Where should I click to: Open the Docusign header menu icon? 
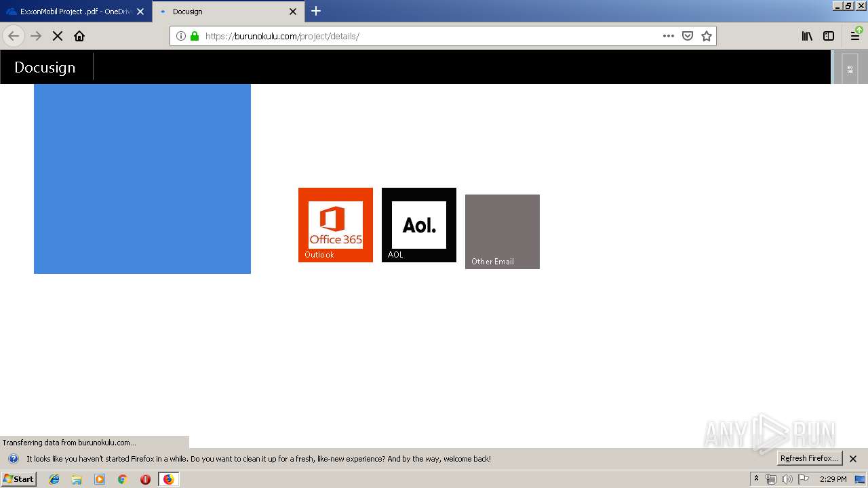[x=850, y=68]
